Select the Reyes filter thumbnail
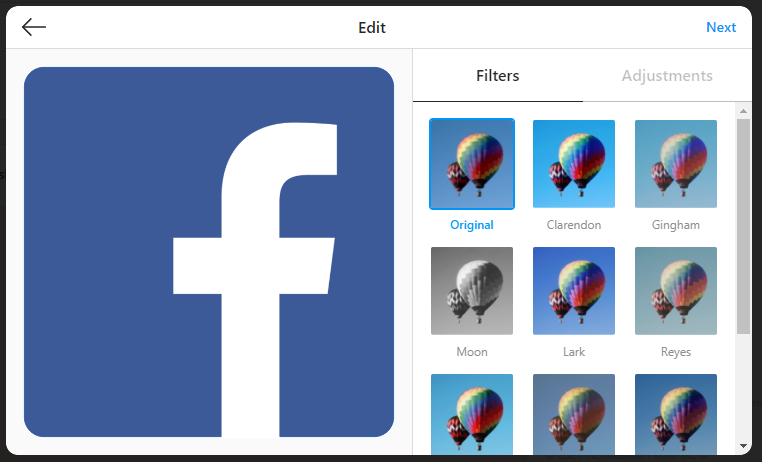 click(676, 291)
